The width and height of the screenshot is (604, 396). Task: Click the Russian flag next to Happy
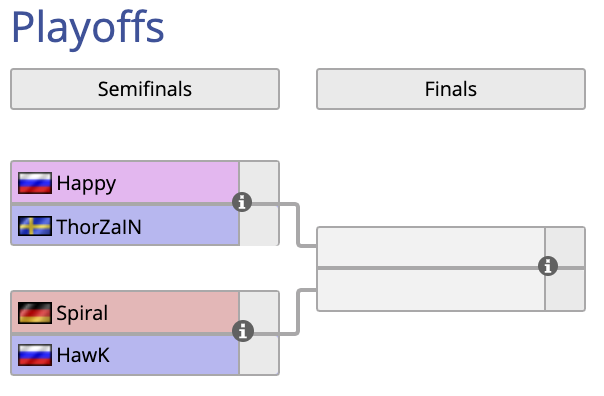pyautogui.click(x=35, y=183)
